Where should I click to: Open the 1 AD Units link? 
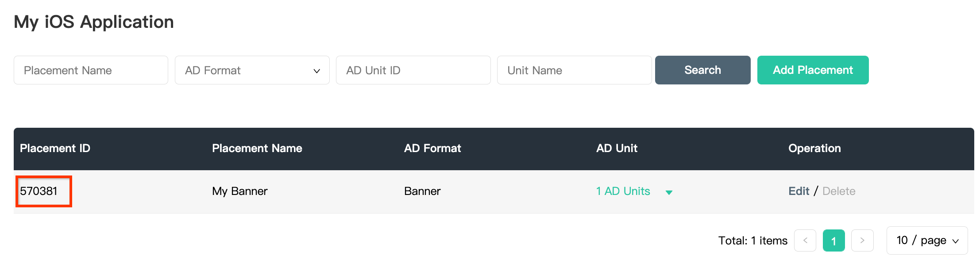click(623, 191)
